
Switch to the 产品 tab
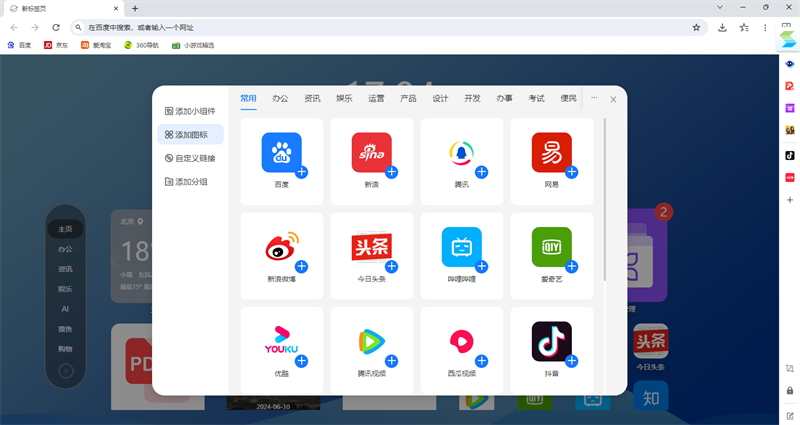408,98
